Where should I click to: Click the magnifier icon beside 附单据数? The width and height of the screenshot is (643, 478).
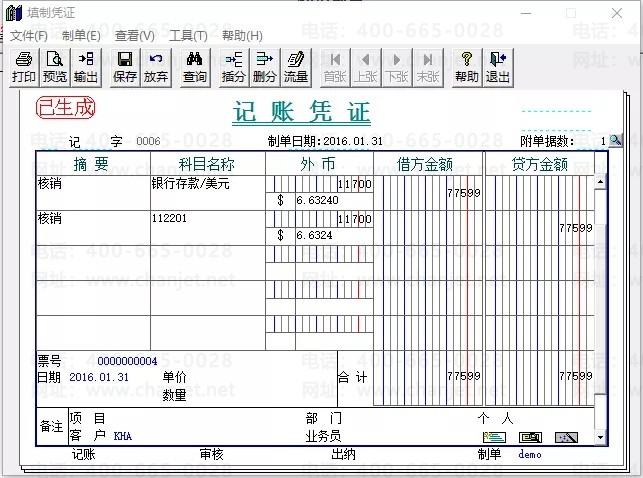[615, 141]
